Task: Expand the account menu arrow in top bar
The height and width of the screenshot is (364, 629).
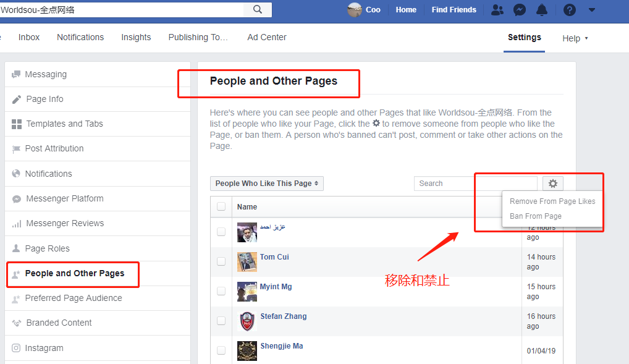Action: pos(592,10)
